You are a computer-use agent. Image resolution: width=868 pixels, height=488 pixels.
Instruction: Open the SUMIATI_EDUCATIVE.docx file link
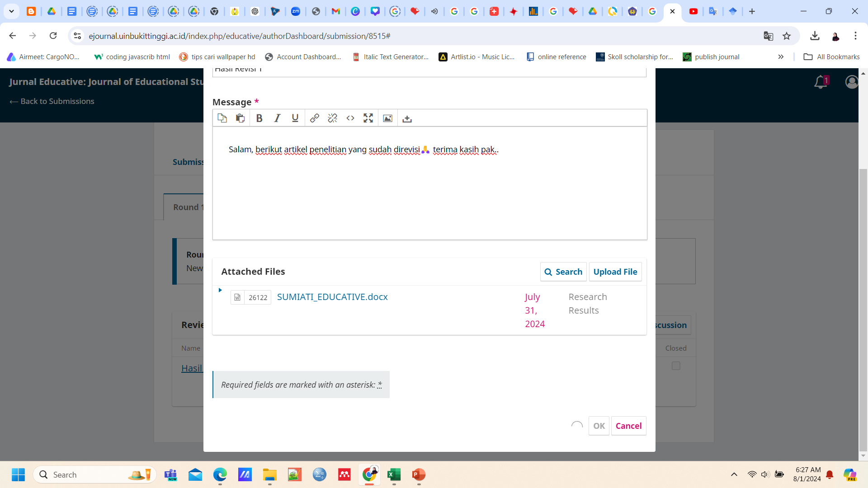[x=332, y=297]
